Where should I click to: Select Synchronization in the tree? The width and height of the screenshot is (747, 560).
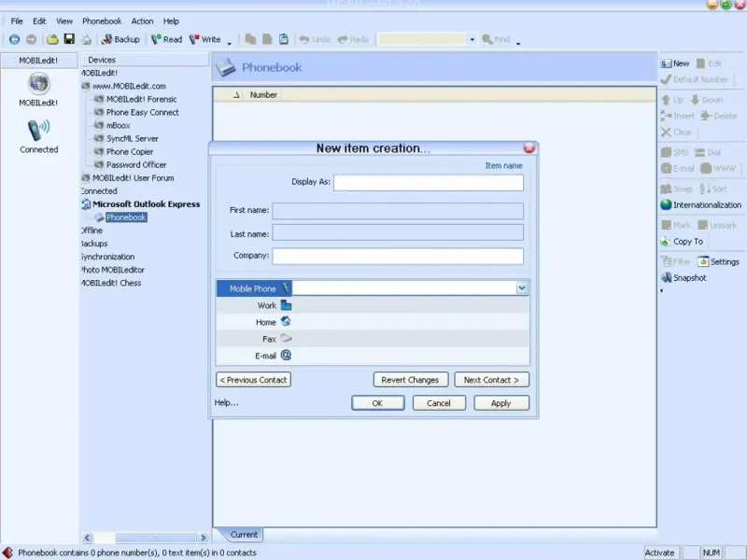tap(108, 257)
